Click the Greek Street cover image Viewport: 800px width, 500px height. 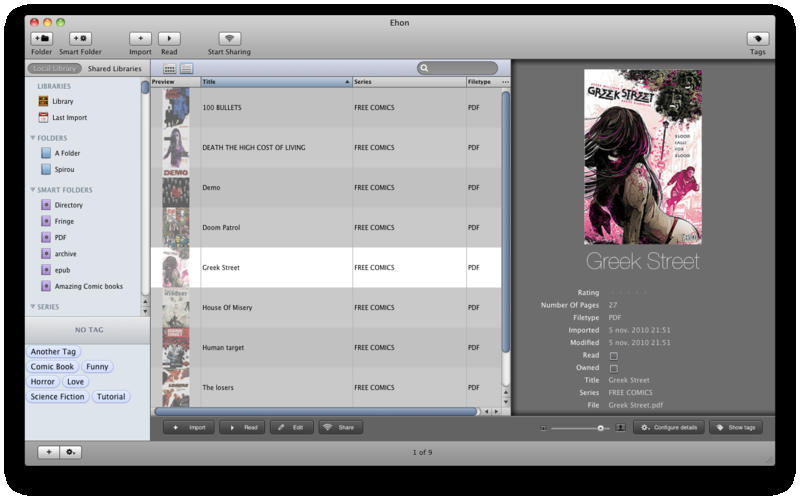point(643,157)
